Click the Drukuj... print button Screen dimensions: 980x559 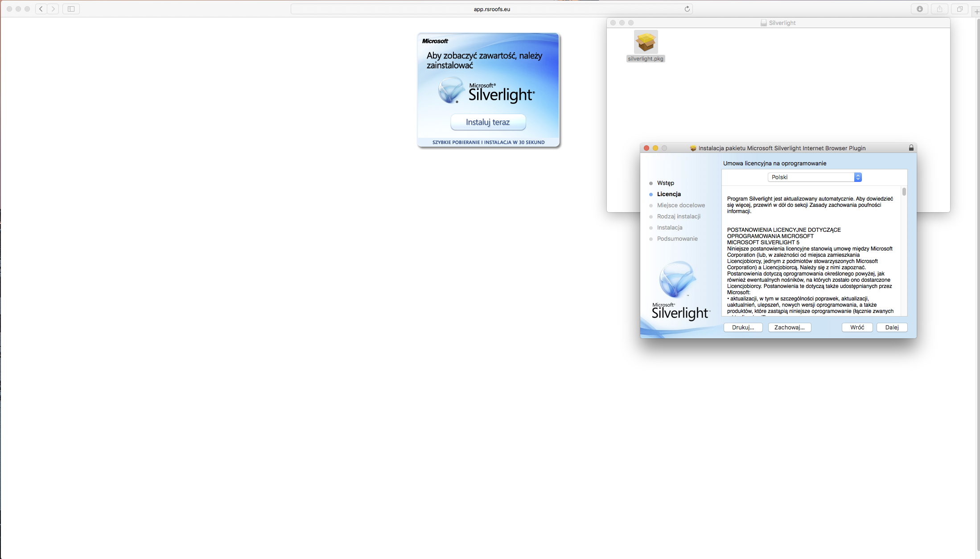coord(743,328)
